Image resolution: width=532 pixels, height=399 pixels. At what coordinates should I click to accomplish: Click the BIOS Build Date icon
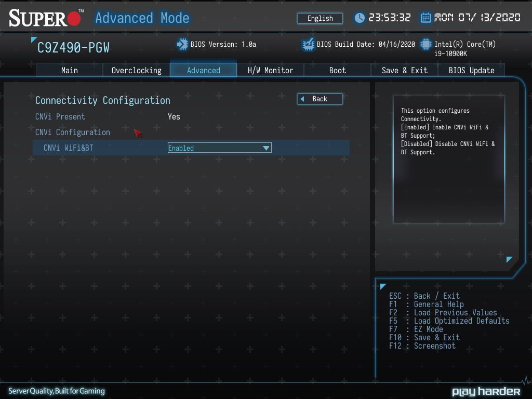click(309, 45)
